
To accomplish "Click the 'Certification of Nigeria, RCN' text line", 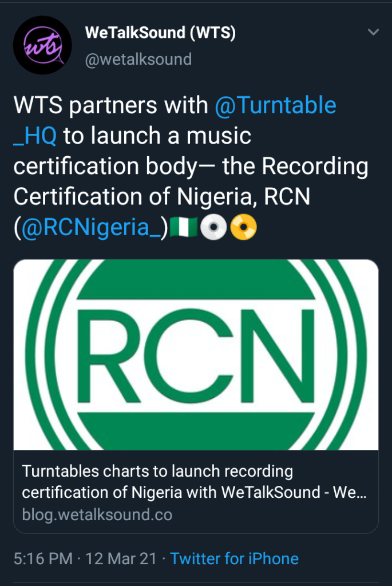I will point(161,197).
